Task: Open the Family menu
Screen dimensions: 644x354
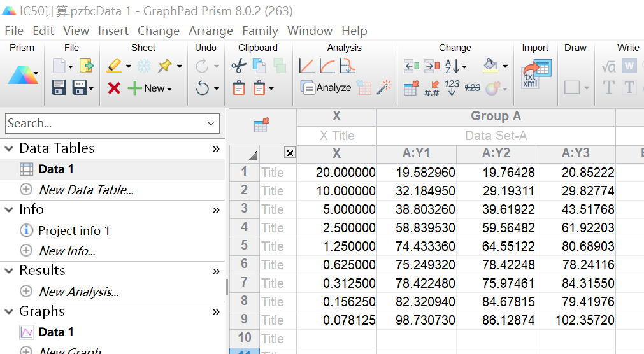Action: tap(260, 31)
